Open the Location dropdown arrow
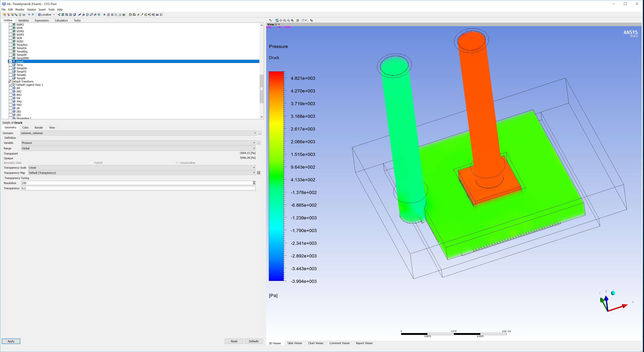 click(x=54, y=15)
